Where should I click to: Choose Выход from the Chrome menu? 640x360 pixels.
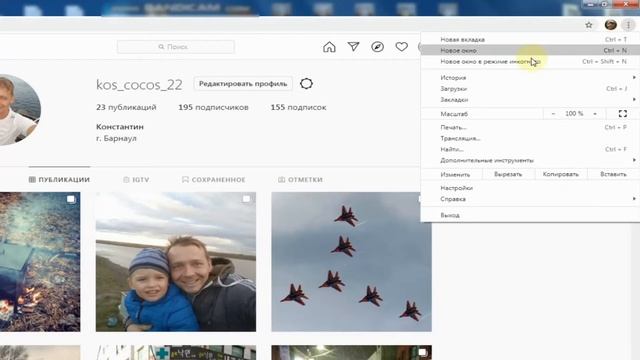pyautogui.click(x=530, y=215)
